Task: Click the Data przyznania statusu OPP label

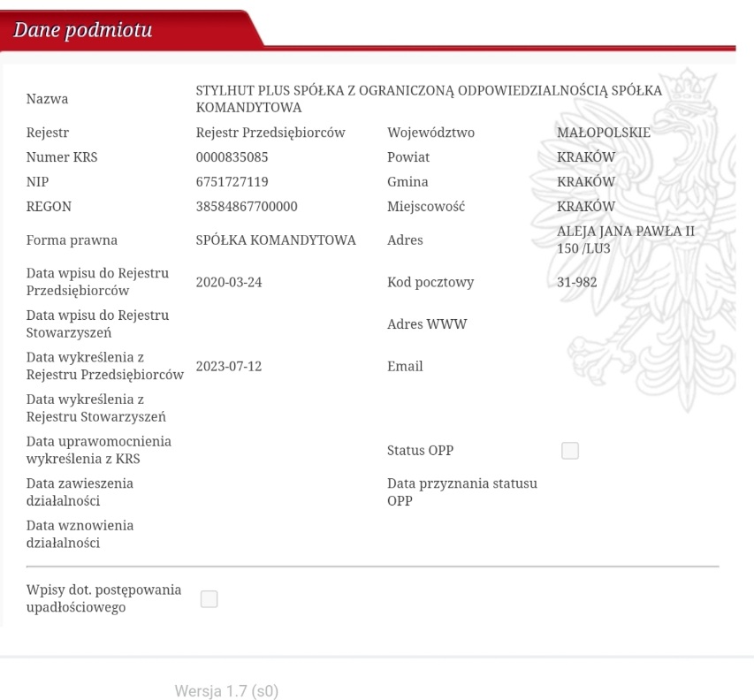Action: point(462,491)
